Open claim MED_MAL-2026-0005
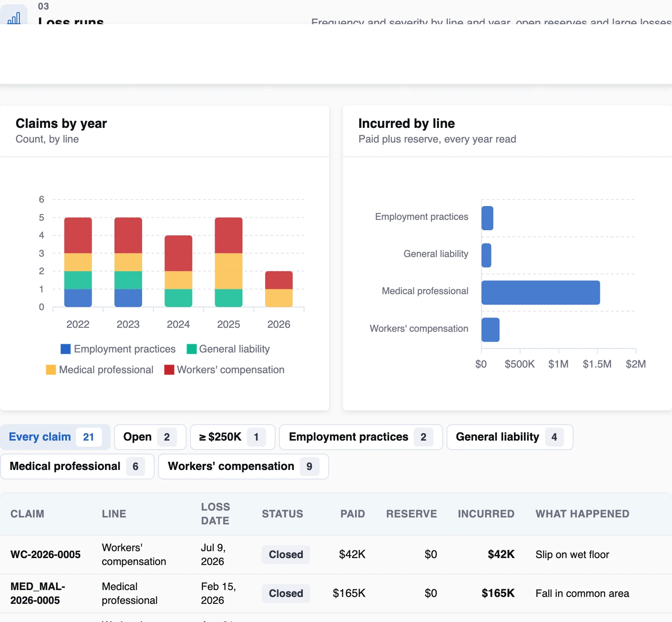This screenshot has width=672, height=622. tap(38, 593)
